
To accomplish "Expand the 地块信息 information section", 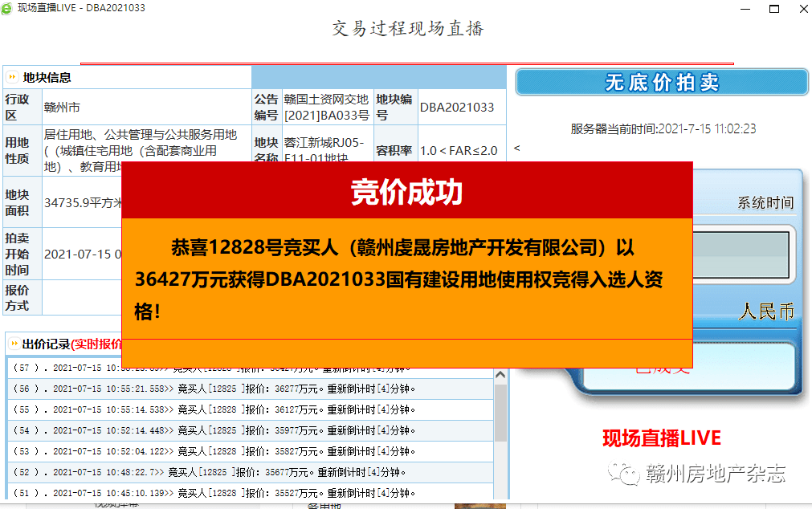I will [x=11, y=75].
